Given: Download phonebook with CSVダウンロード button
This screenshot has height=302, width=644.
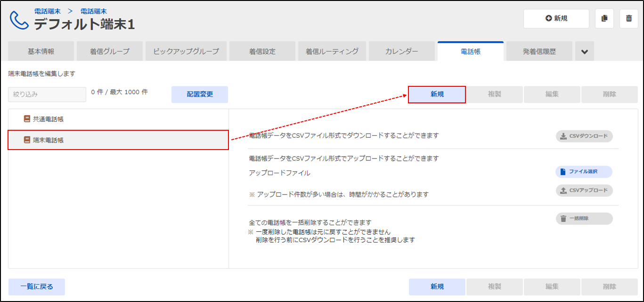Looking at the screenshot, I should (x=584, y=136).
